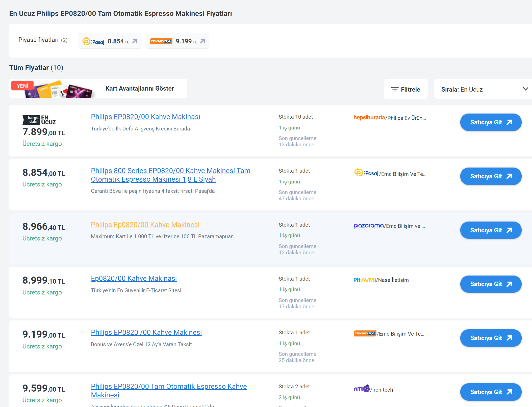Click the /iron-tech seller name

pos(382,390)
